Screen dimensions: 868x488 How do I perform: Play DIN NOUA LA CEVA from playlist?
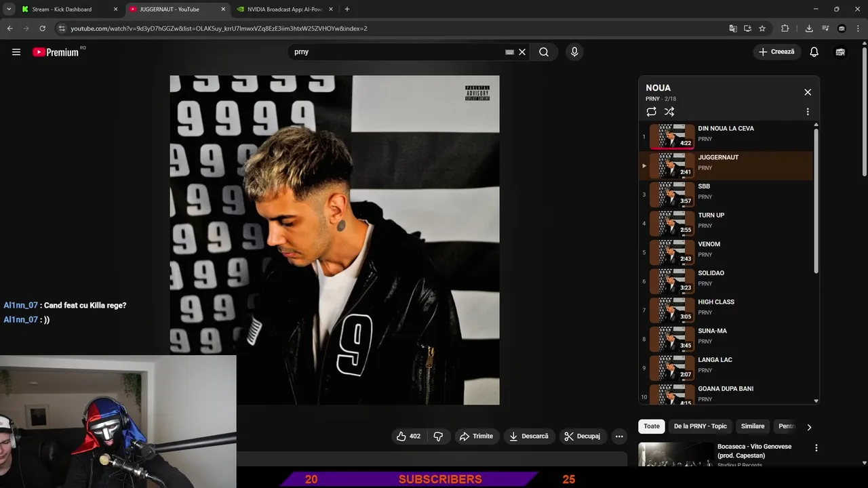point(726,136)
